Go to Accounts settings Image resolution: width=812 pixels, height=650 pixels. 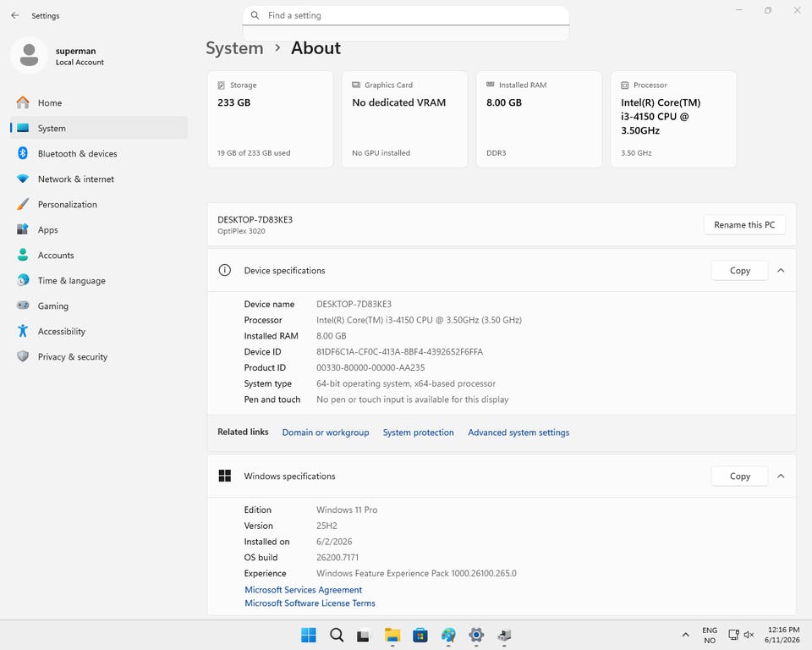[98, 255]
